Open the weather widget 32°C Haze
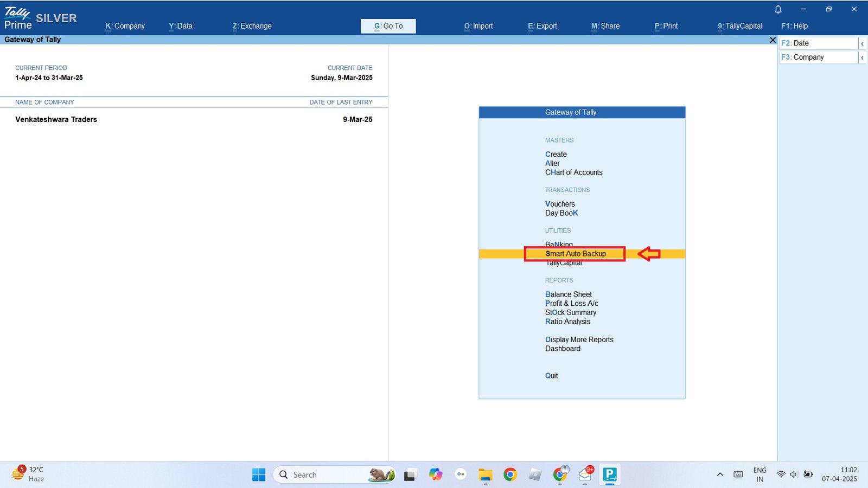The height and width of the screenshot is (488, 868). (28, 474)
